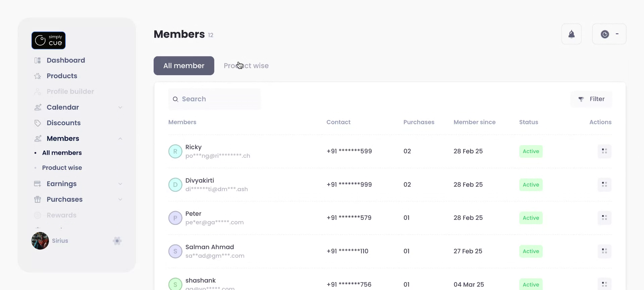Expand the Calendar sidebar section

point(120,107)
